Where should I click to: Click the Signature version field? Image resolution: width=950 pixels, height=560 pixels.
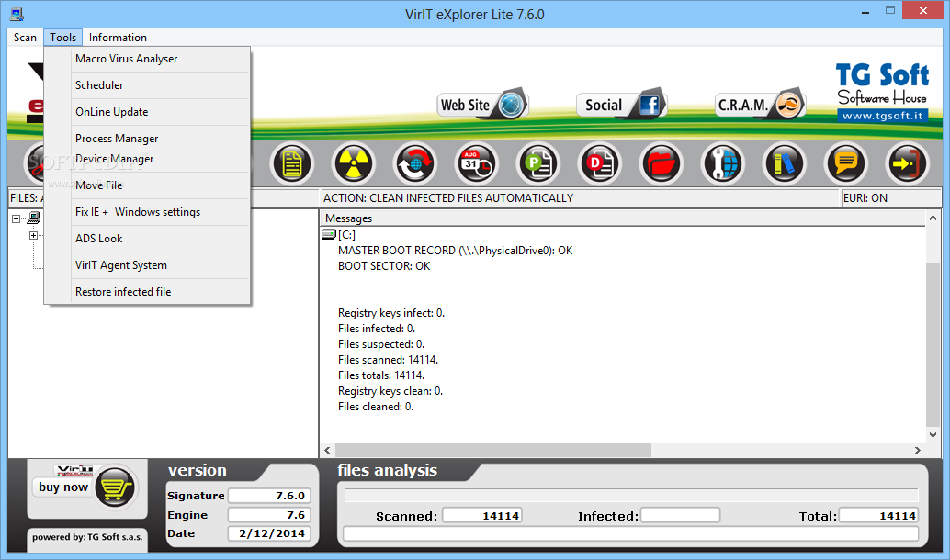269,496
